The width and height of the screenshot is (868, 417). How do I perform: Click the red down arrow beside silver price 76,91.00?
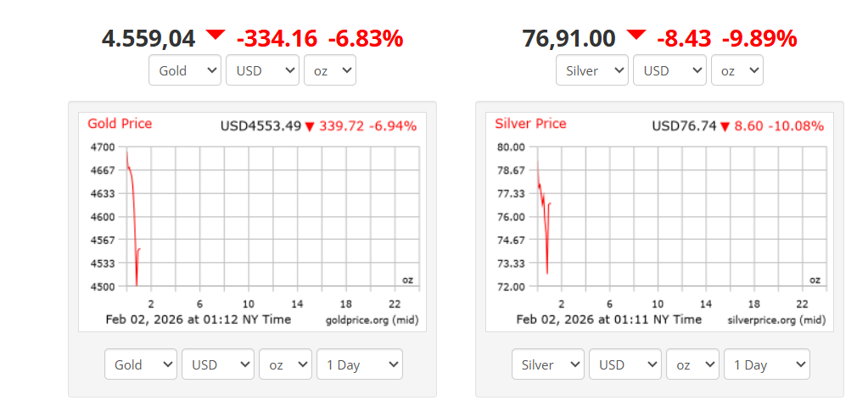point(636,35)
